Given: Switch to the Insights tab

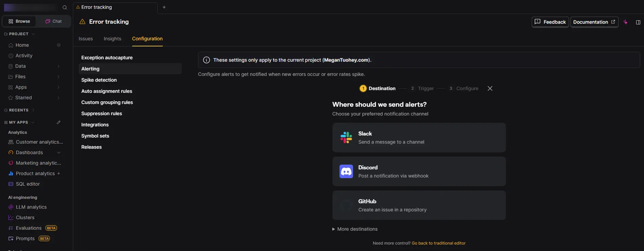Looking at the screenshot, I should 112,39.
